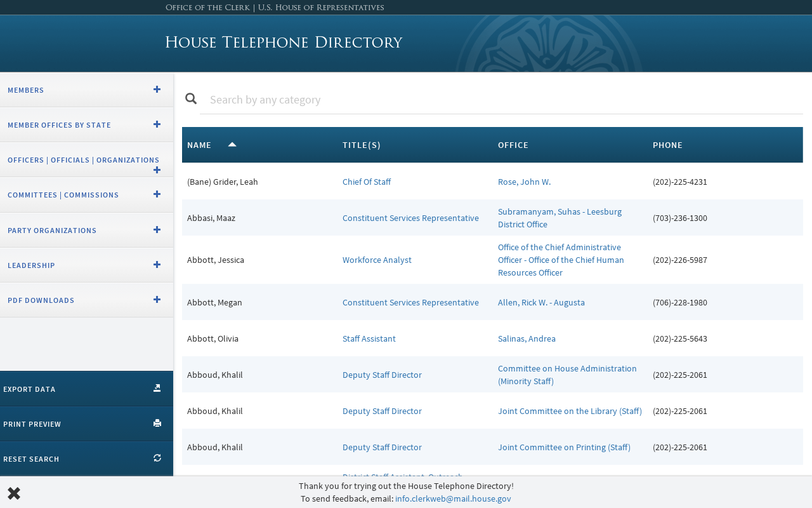This screenshot has width=812, height=508.
Task: Select the name Abbott, Jessica
Action: pyautogui.click(x=216, y=260)
